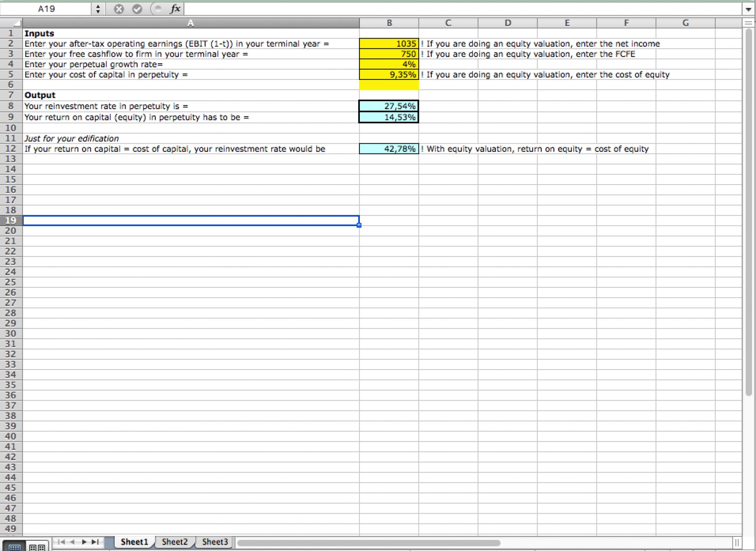This screenshot has height=551, width=756.
Task: Click note 'enter the net income'
Action: tap(618, 44)
